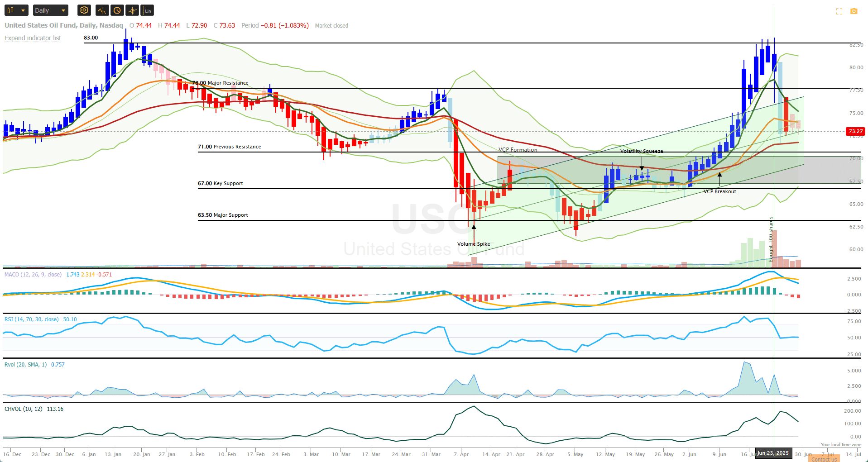Screen dimensions: 868x462
Task: Click the Contact us button
Action: 824,459
